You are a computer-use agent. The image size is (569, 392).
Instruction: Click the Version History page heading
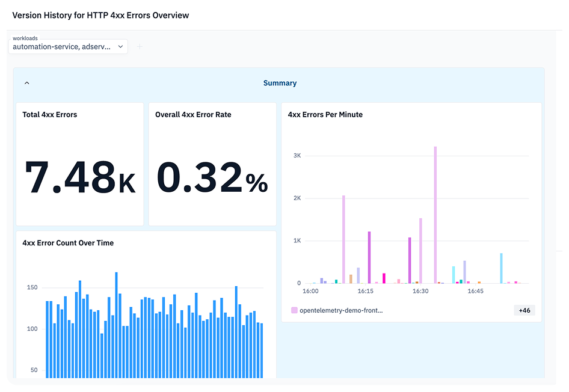(x=100, y=15)
